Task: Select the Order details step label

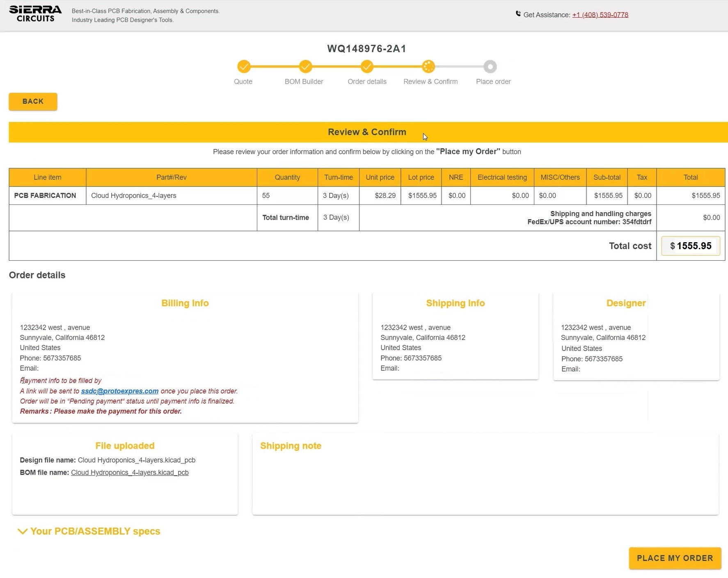Action: [x=367, y=82]
